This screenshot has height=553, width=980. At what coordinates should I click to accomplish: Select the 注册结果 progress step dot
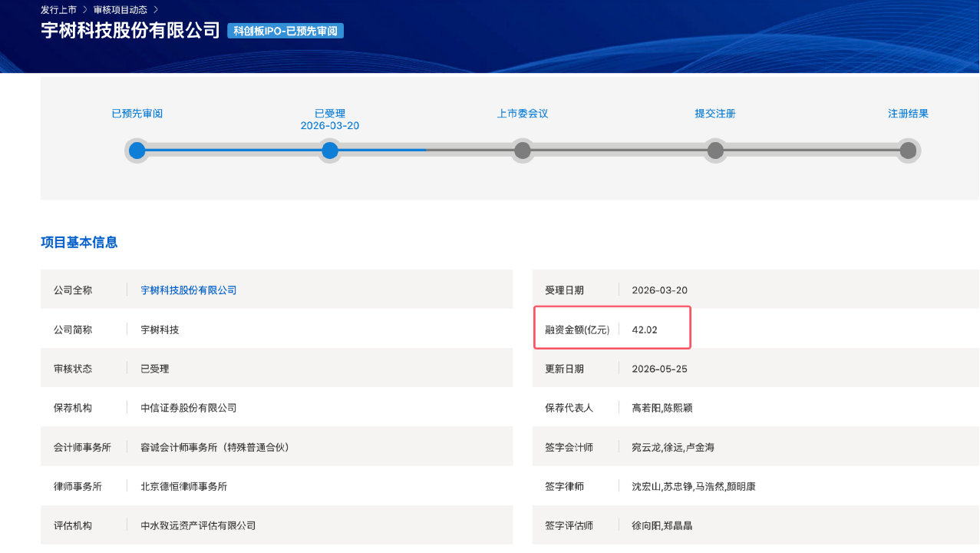click(x=908, y=151)
